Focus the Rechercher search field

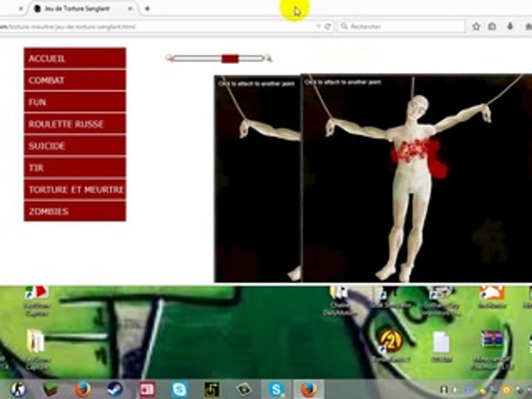coord(401,26)
